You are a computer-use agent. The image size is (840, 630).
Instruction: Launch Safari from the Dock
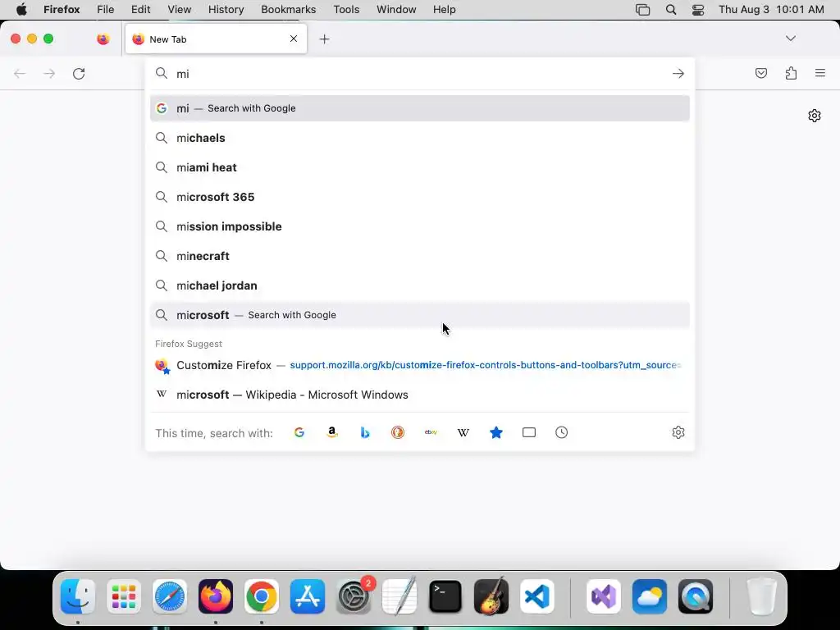(x=170, y=596)
